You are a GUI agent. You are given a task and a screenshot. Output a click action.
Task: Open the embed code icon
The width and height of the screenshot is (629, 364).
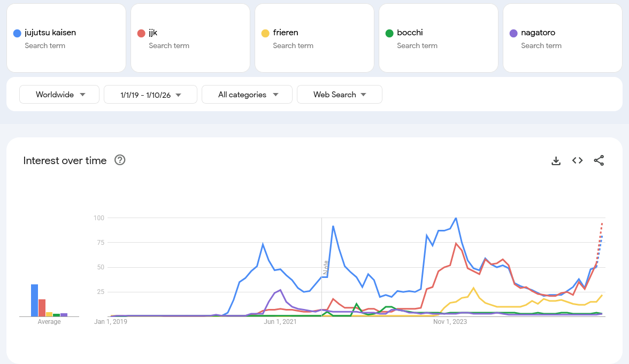tap(577, 160)
